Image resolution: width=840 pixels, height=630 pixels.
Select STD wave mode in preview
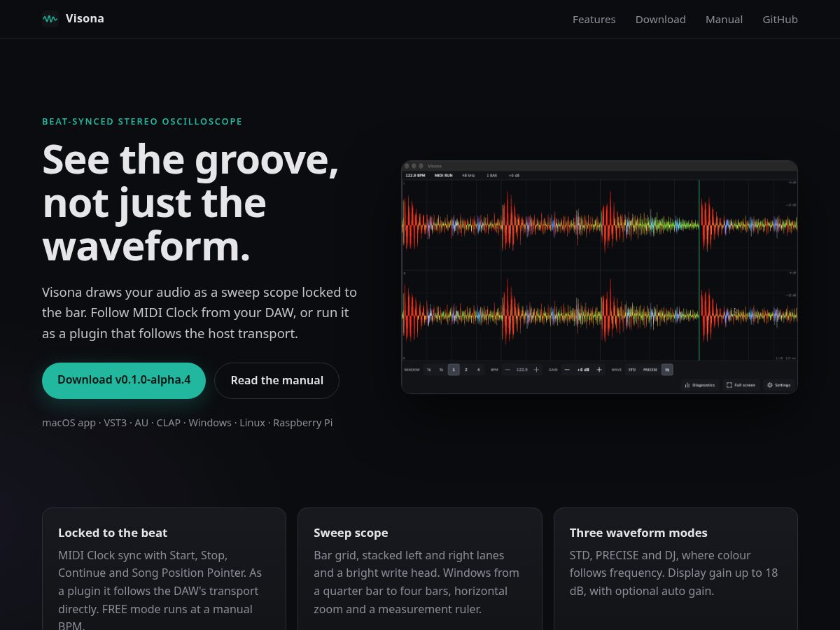[632, 370]
